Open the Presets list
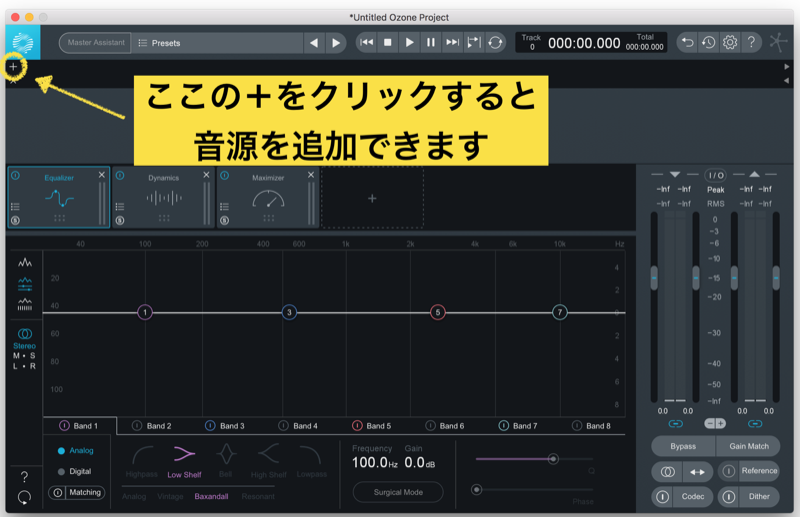The width and height of the screenshot is (800, 517). (x=217, y=43)
